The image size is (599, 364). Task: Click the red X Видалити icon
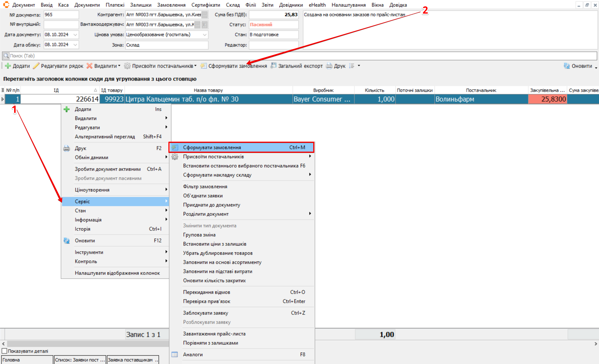click(89, 66)
